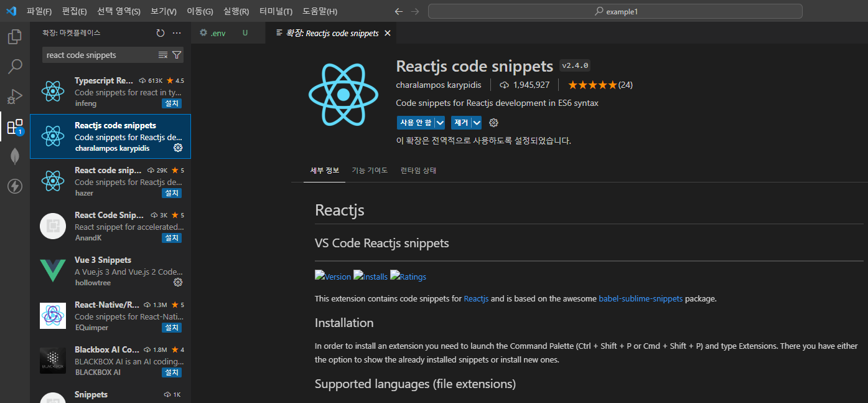Click the VS Code logo icon

pyautogui.click(x=11, y=11)
